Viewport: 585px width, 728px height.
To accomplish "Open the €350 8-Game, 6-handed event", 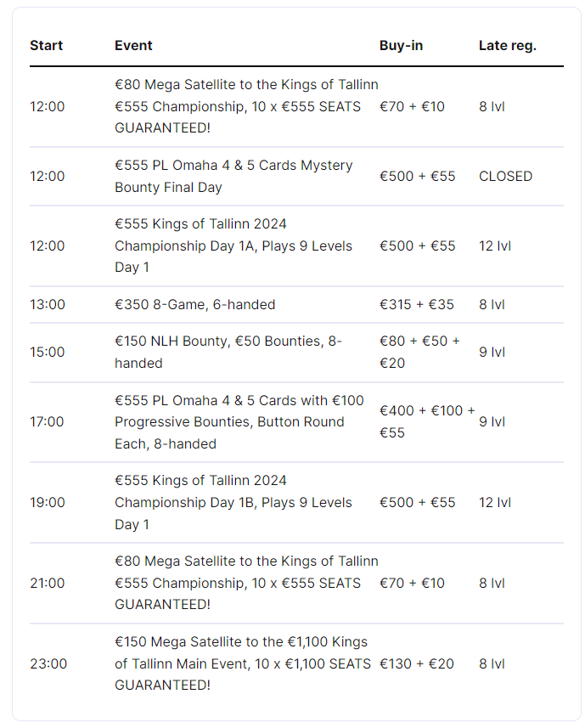I will (195, 304).
